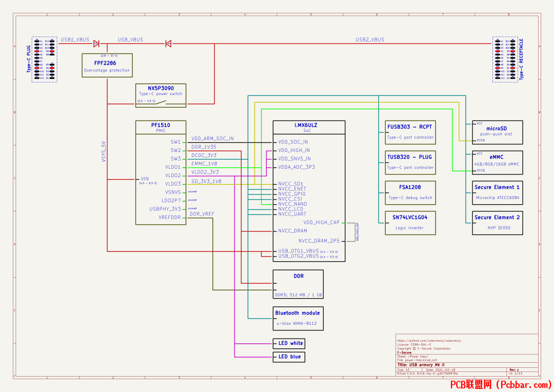Viewport: 554px width, 392px height.
Task: Select the TUSB320 – PLUG block
Action: (x=410, y=163)
